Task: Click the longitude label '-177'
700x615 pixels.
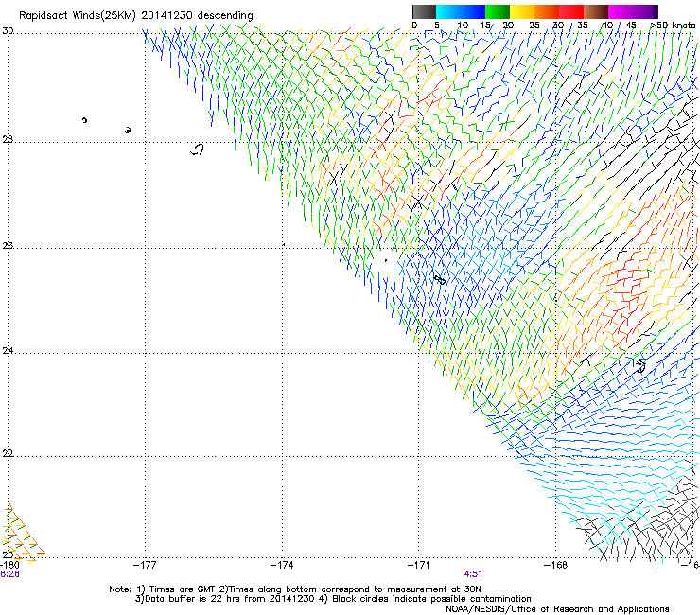Action: [145, 565]
